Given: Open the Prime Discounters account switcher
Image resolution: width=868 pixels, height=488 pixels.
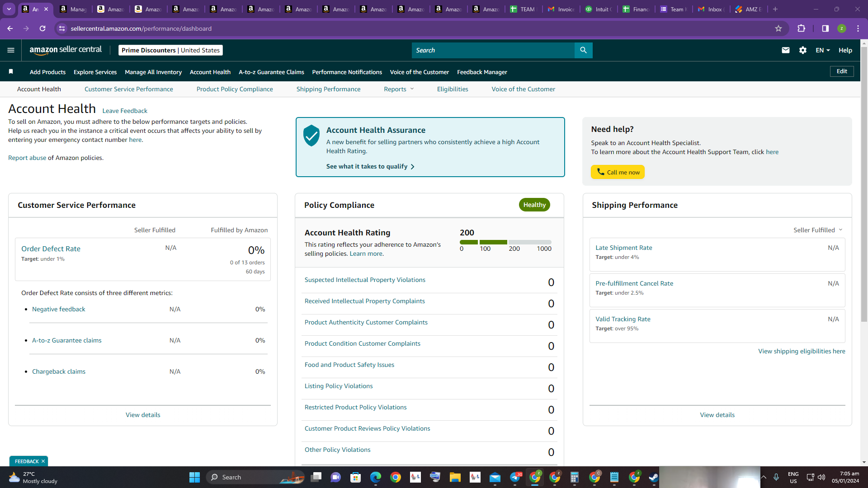Looking at the screenshot, I should [x=170, y=50].
